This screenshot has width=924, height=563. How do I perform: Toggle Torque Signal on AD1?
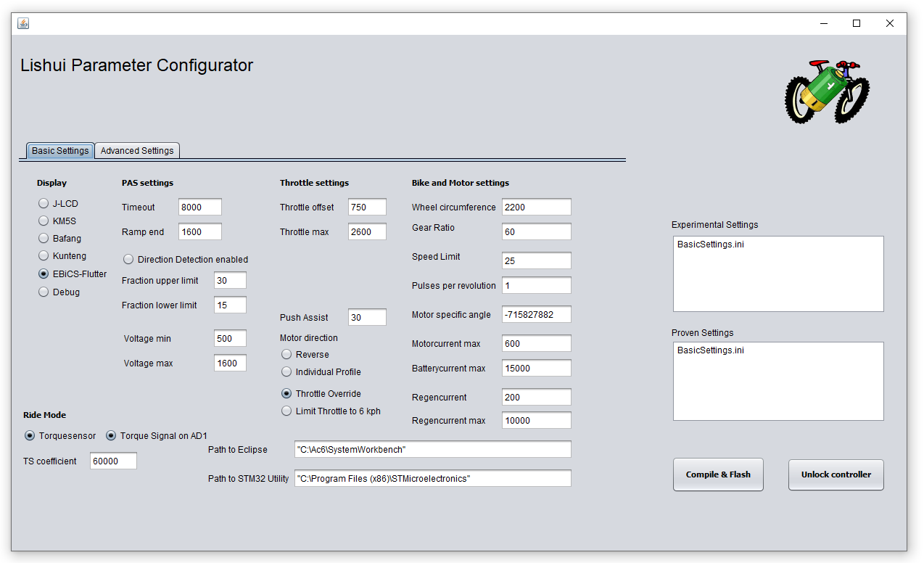[x=157, y=435]
